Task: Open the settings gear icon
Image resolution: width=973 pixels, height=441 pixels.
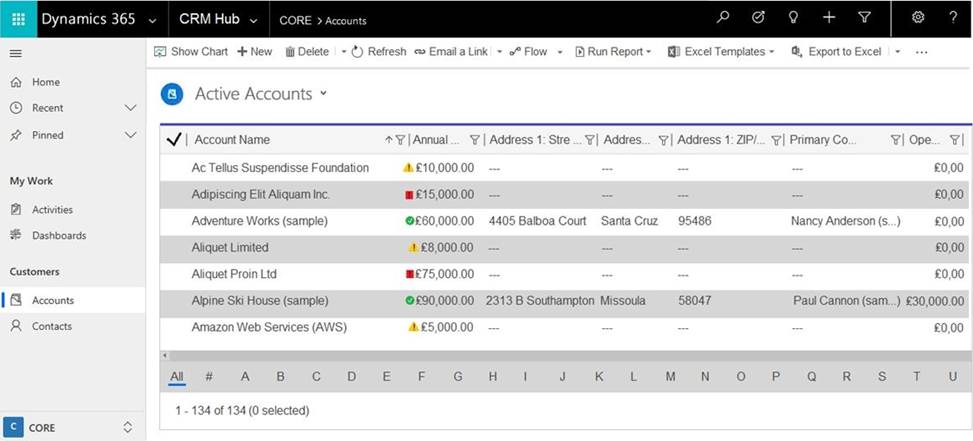Action: [x=918, y=18]
